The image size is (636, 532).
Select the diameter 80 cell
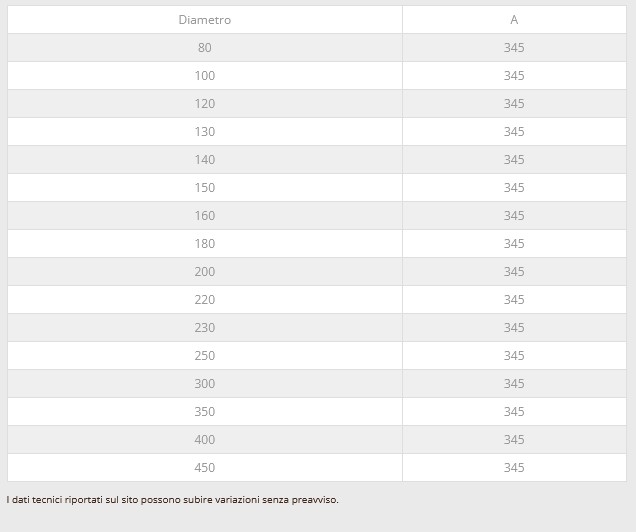[205, 48]
